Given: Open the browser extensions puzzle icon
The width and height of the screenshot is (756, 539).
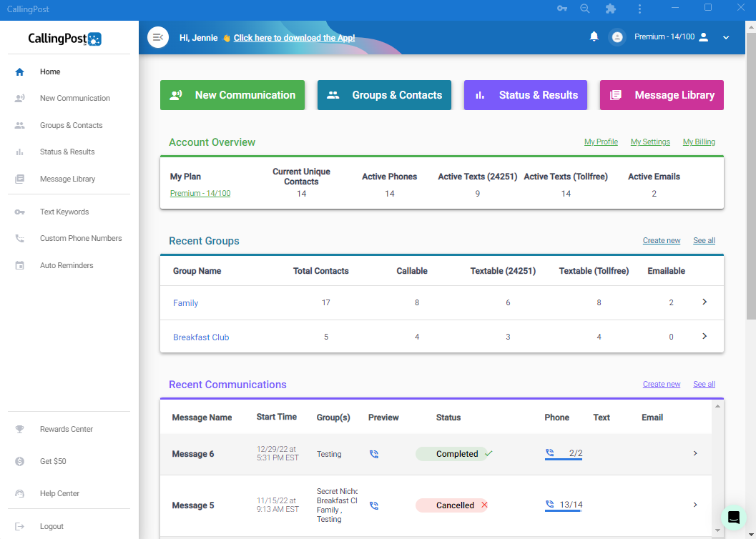Looking at the screenshot, I should (611, 9).
